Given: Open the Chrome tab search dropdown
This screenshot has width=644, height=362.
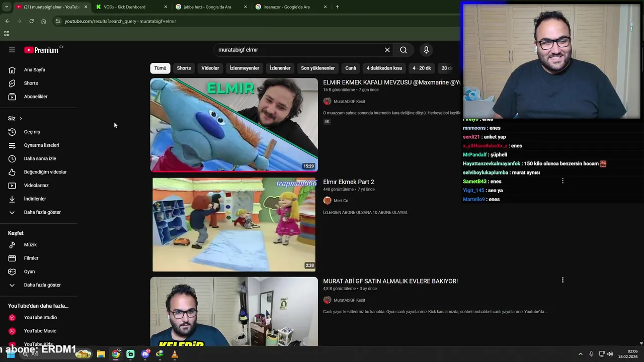Looking at the screenshot, I should (7, 7).
